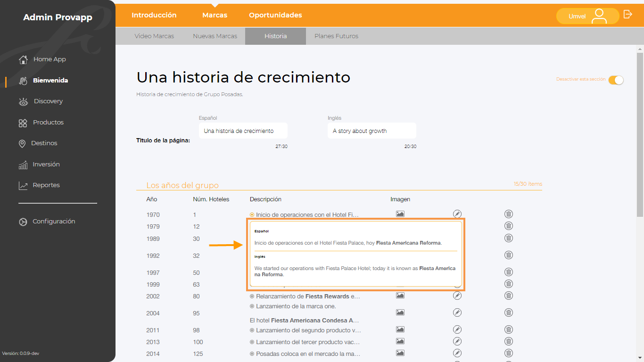Delete the 1970 row
Viewport: 644px width, 362px height.
tap(509, 214)
